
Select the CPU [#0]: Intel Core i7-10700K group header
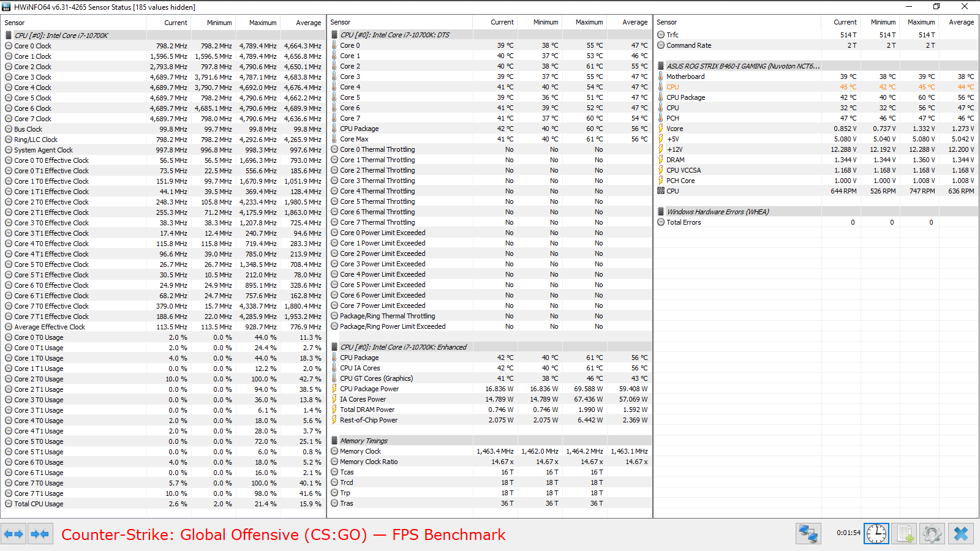pyautogui.click(x=164, y=36)
